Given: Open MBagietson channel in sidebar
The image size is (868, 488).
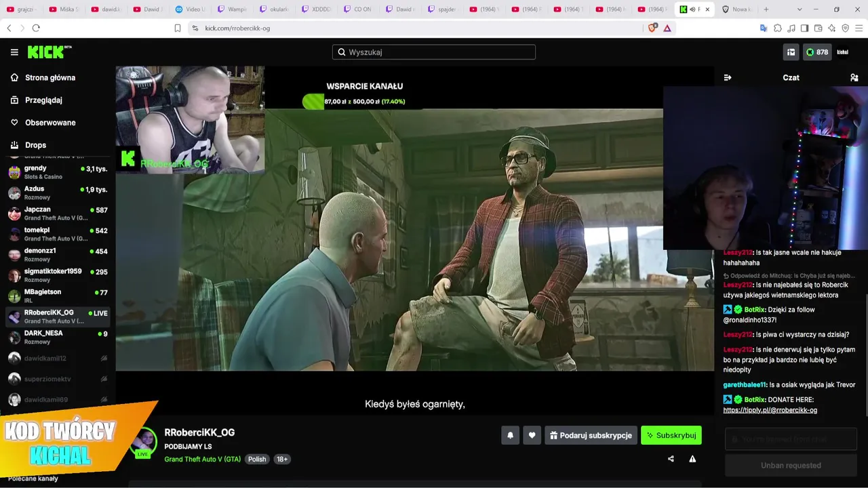Looking at the screenshot, I should pyautogui.click(x=58, y=296).
